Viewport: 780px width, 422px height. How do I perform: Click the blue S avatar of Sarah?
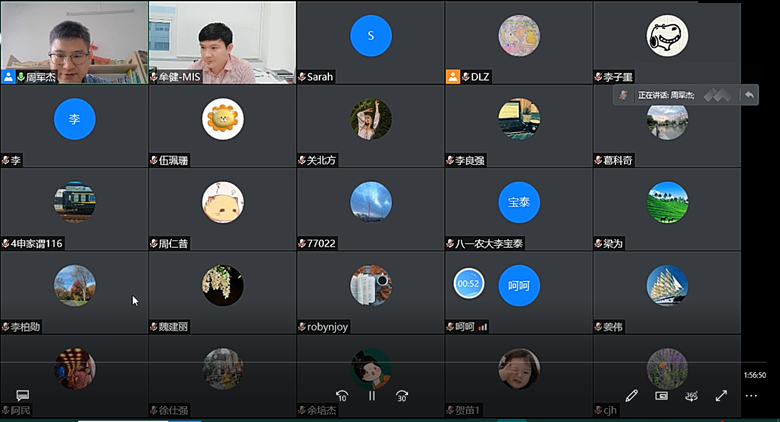(x=371, y=36)
